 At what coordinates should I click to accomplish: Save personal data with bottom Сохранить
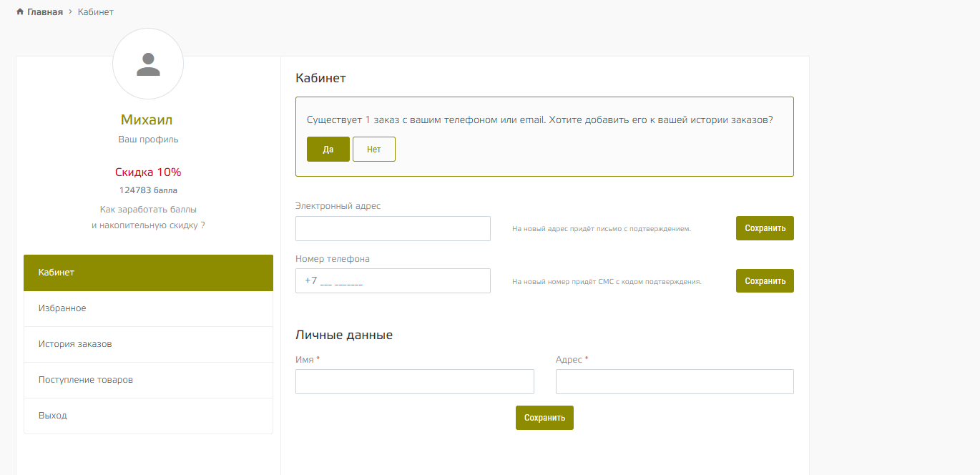[544, 418]
